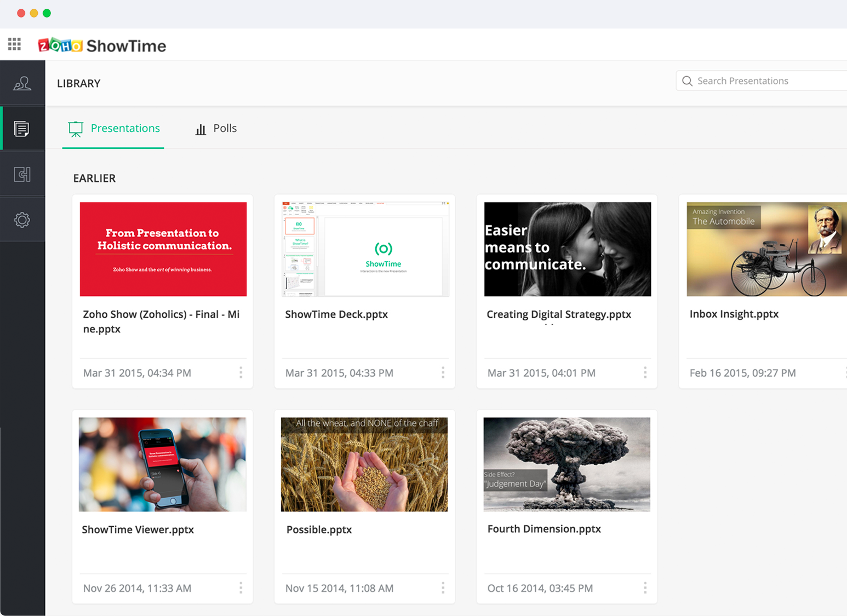Viewport: 847px width, 616px height.
Task: Open options menu for ShowTime Deck.pptx
Action: point(443,373)
